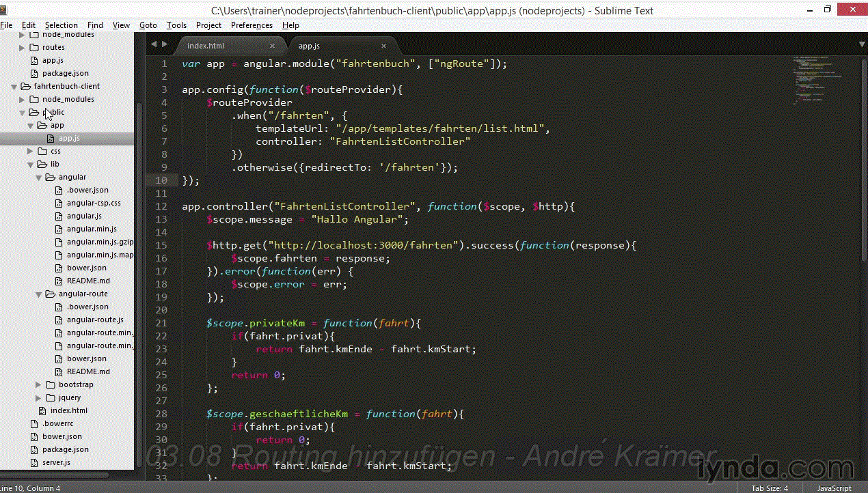Open the Find menu

pos(96,25)
